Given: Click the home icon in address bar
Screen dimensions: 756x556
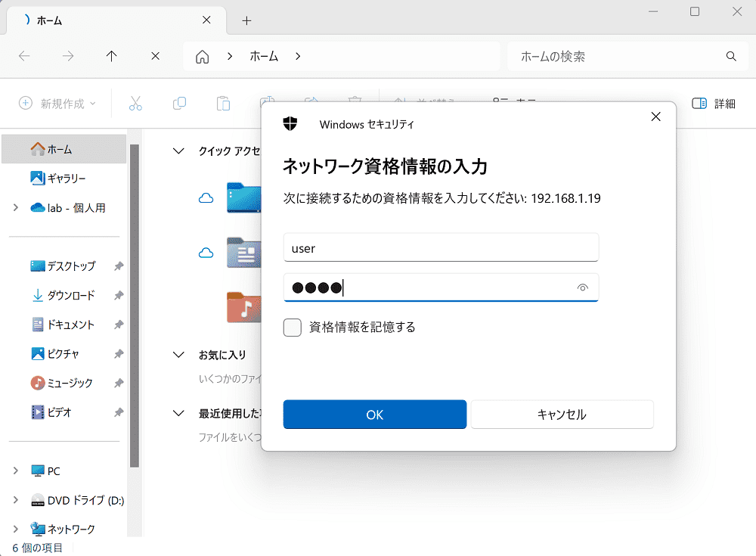Looking at the screenshot, I should click(x=203, y=57).
